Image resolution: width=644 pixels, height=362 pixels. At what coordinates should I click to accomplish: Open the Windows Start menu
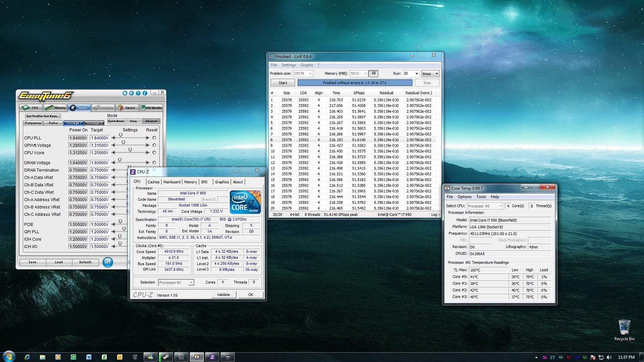[x=8, y=356]
